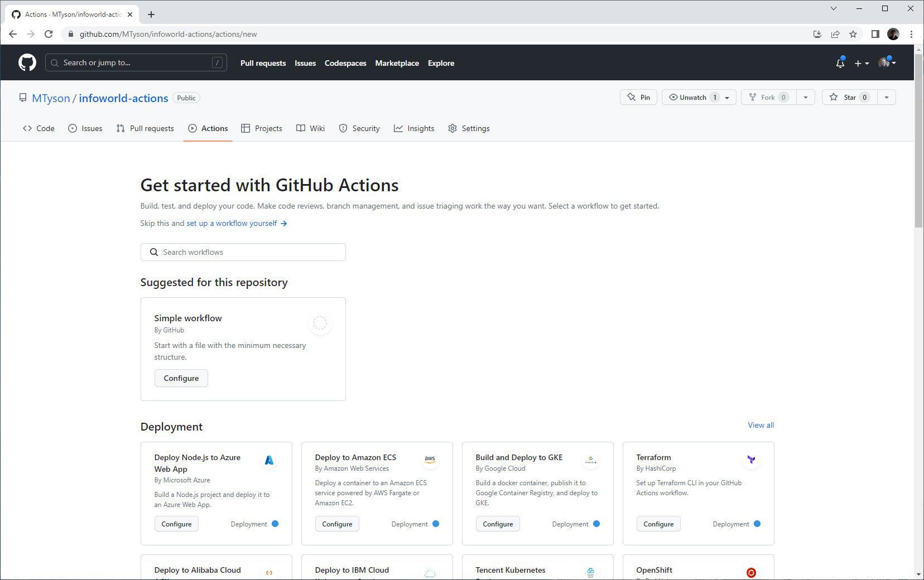Click the GitHub Octocat logo

tap(26, 62)
